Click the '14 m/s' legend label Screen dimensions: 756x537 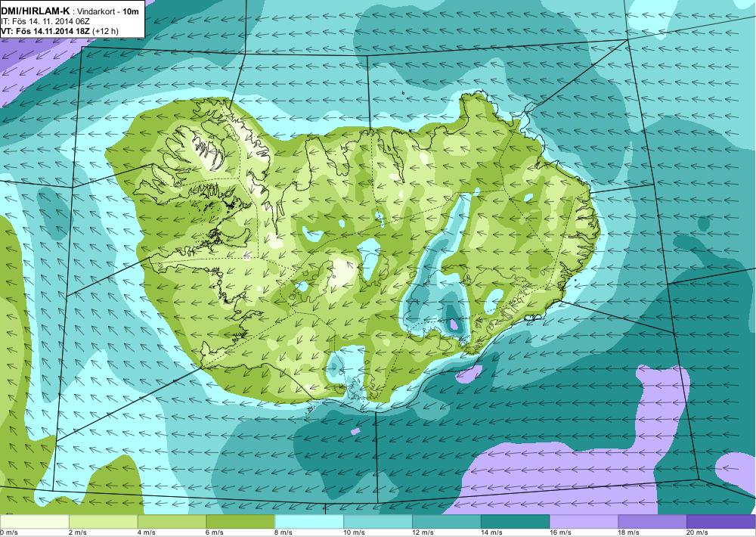pyautogui.click(x=491, y=532)
